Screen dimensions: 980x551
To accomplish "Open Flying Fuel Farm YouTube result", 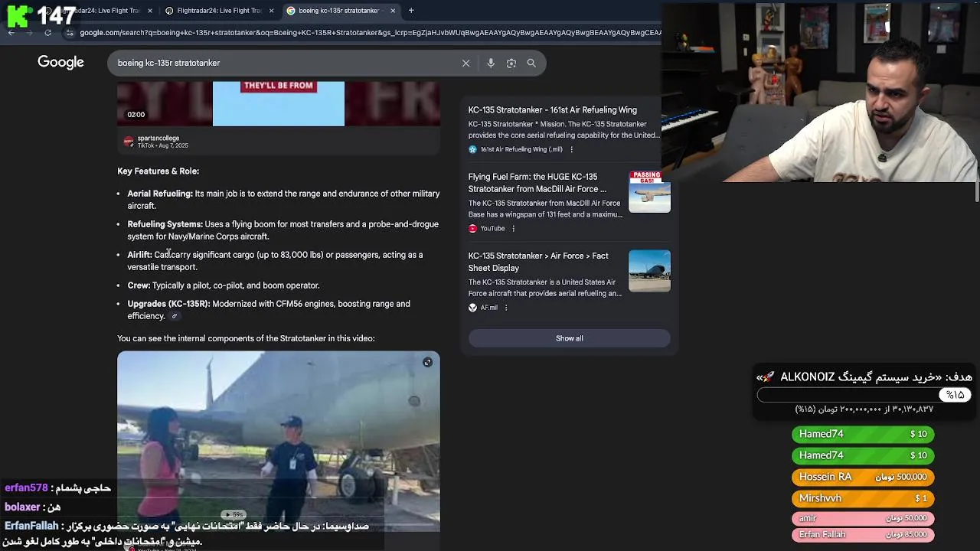I will tap(537, 183).
